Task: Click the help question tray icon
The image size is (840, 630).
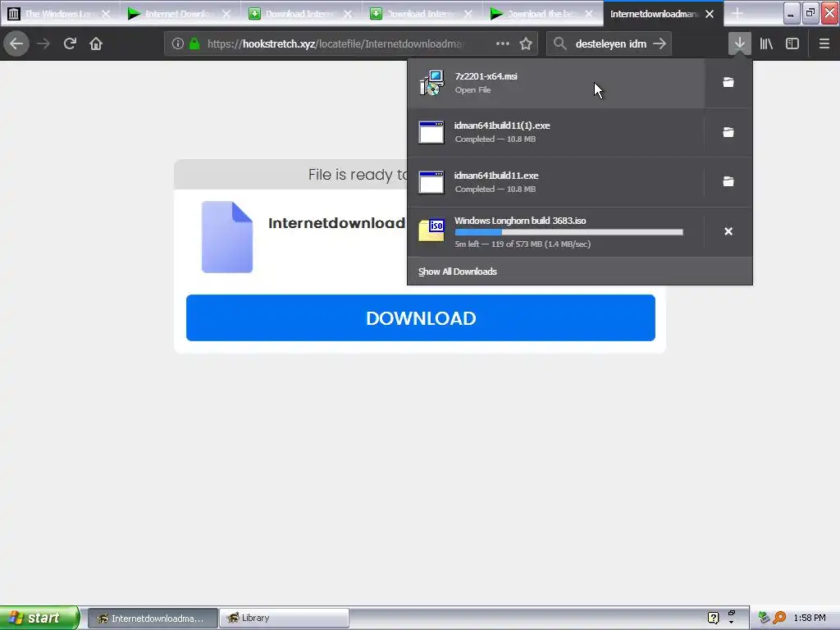Action: (713, 618)
